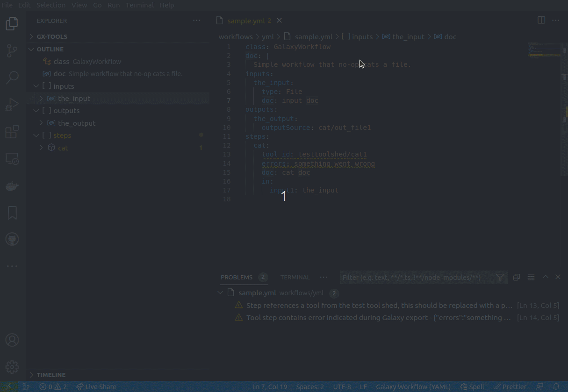568x392 pixels.
Task: Click the feedback icon in status bar
Action: pos(540,387)
